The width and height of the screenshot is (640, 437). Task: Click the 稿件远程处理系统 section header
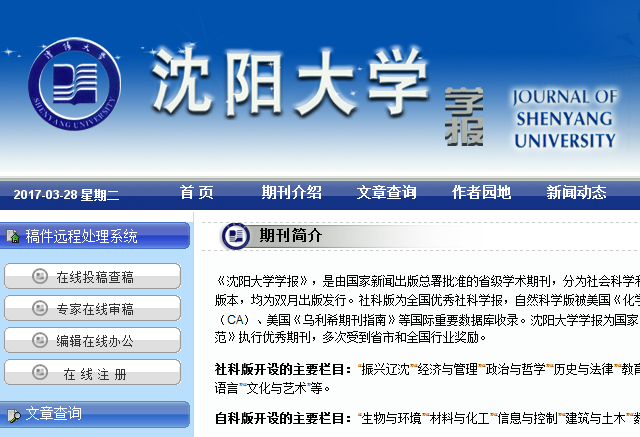(95, 236)
